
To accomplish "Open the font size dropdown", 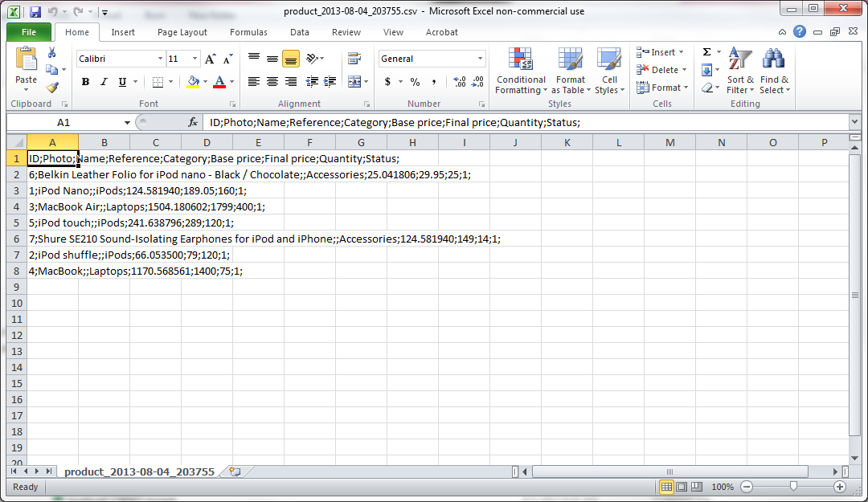I will pyautogui.click(x=194, y=59).
